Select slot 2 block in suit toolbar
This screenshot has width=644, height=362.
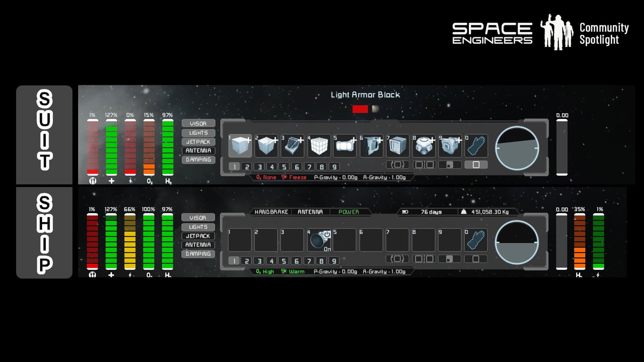[266, 146]
